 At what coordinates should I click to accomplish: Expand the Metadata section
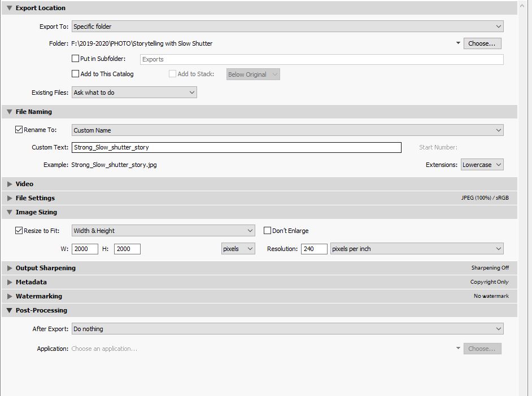coord(9,282)
